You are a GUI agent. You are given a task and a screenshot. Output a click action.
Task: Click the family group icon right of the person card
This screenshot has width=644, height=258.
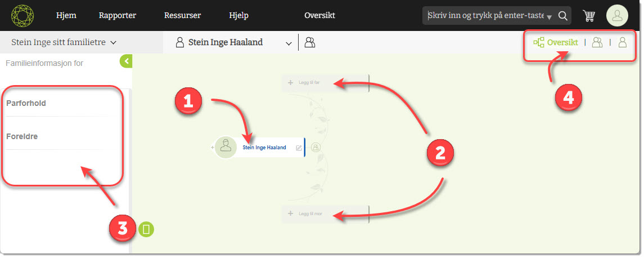click(x=316, y=147)
